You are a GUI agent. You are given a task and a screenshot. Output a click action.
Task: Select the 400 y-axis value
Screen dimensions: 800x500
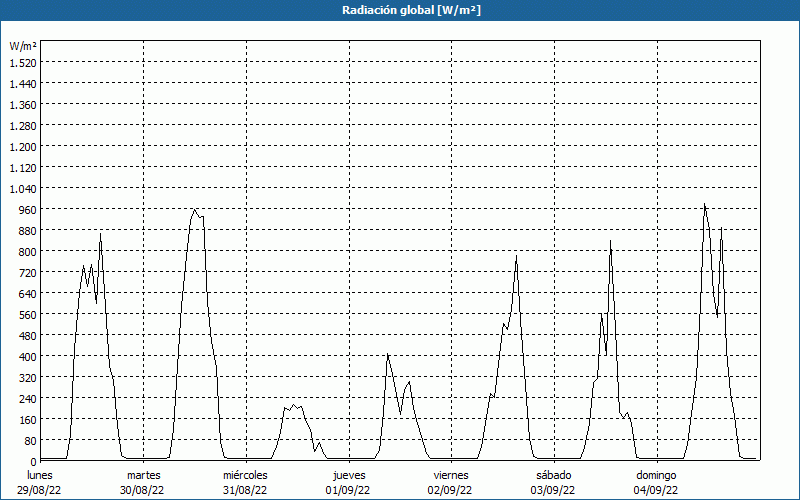(28, 357)
